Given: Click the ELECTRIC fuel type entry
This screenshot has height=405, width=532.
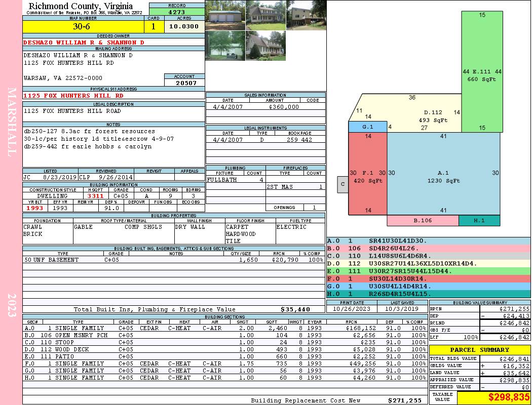Looking at the screenshot, I should 291,227.
